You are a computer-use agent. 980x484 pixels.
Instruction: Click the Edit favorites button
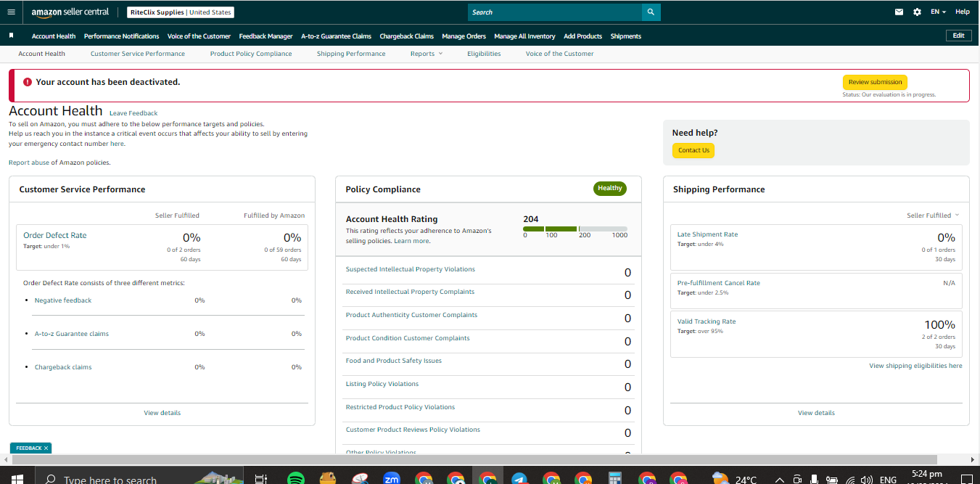pos(958,36)
